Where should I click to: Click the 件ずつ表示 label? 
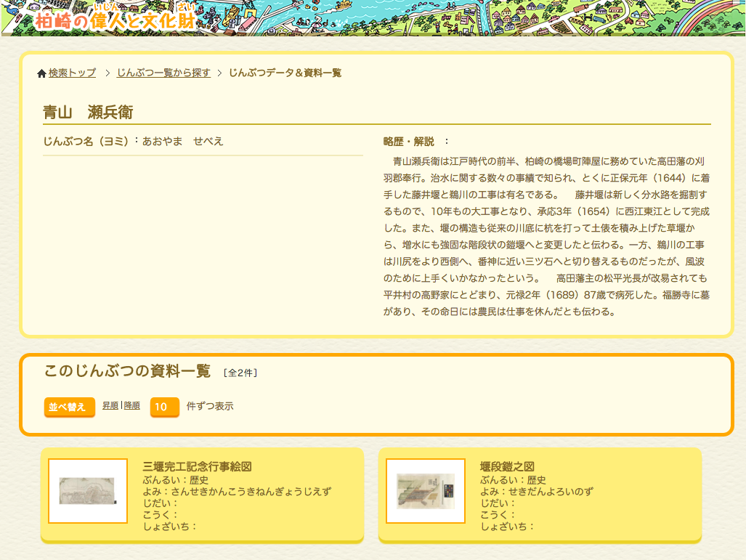coord(210,406)
